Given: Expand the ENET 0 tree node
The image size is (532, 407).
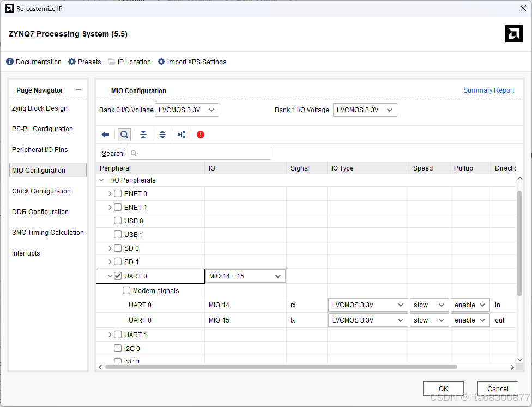Looking at the screenshot, I should tap(110, 193).
